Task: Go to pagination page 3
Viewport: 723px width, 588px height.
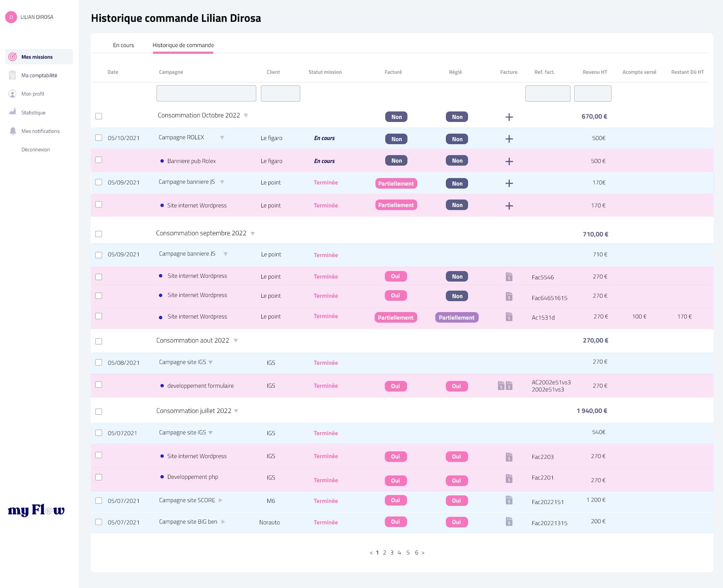Action: click(392, 553)
